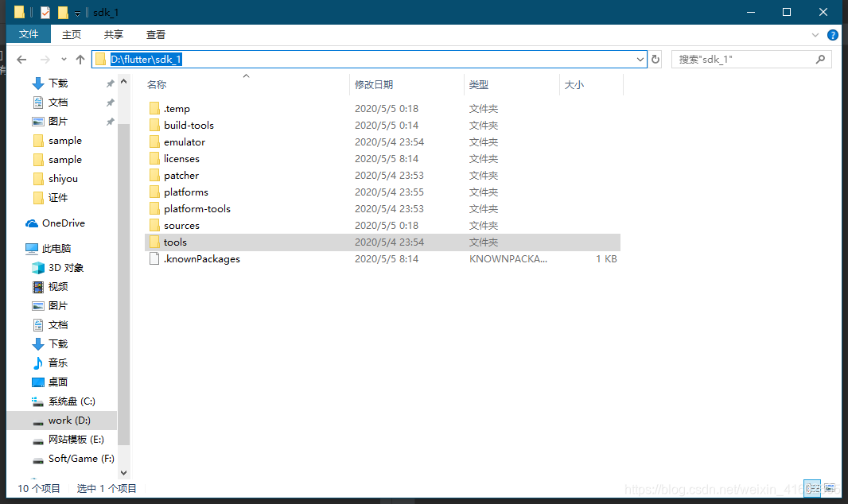Click the .knownPackages file name

202,258
